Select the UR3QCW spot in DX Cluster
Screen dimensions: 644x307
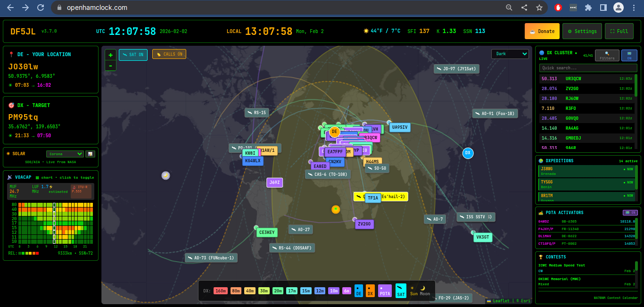586,79
